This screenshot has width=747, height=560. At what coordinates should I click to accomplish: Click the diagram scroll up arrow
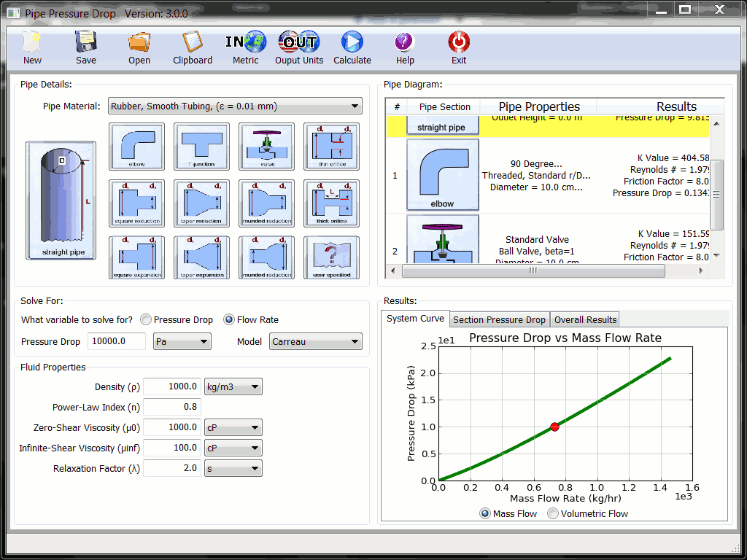coord(716,123)
